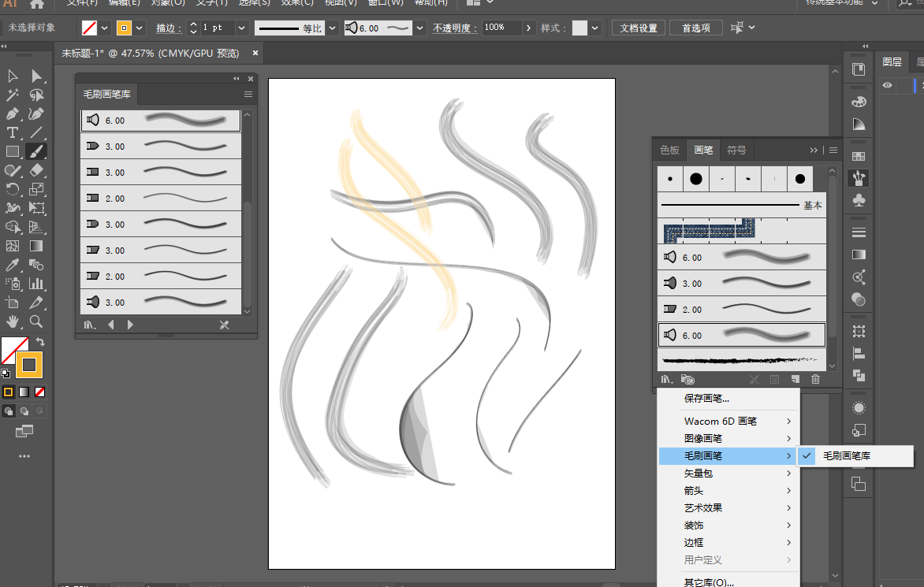Set the paint mode to None

[39, 392]
